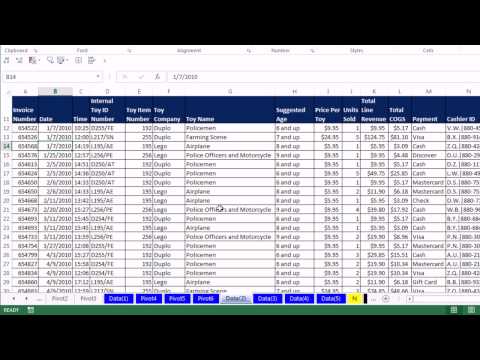Select row 21 header
The image size is (480, 360).
(7, 210)
